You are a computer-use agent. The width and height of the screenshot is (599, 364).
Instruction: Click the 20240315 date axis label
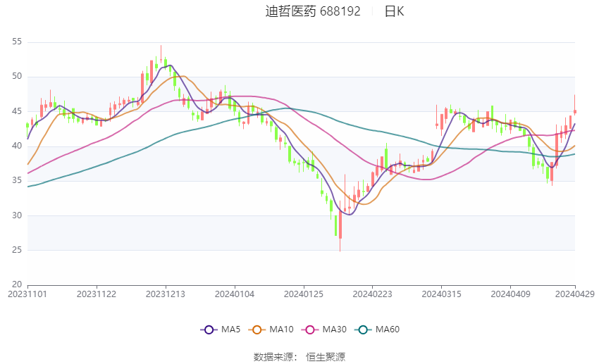coord(441,294)
